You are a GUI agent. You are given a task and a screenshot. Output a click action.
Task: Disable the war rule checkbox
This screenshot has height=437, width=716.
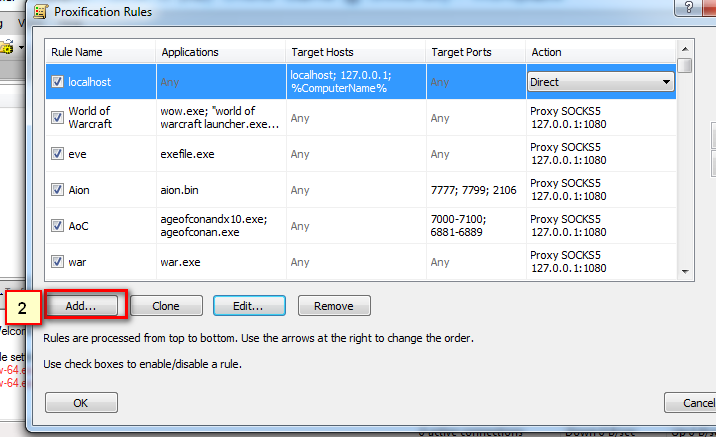coord(57,262)
